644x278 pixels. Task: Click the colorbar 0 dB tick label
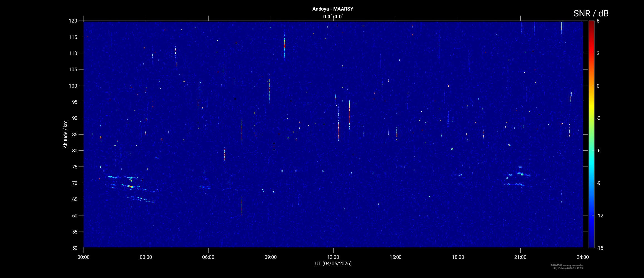[x=598, y=86]
